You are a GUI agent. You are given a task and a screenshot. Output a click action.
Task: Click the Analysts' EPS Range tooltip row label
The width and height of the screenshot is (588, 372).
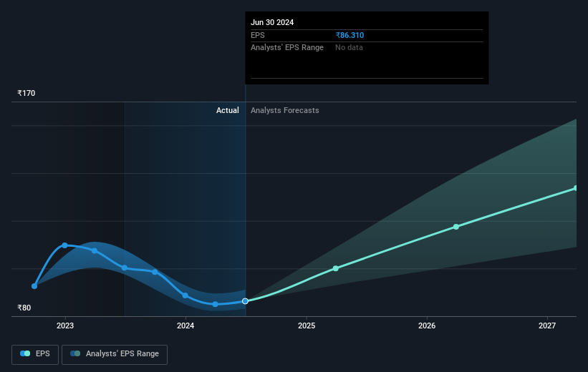(x=287, y=48)
